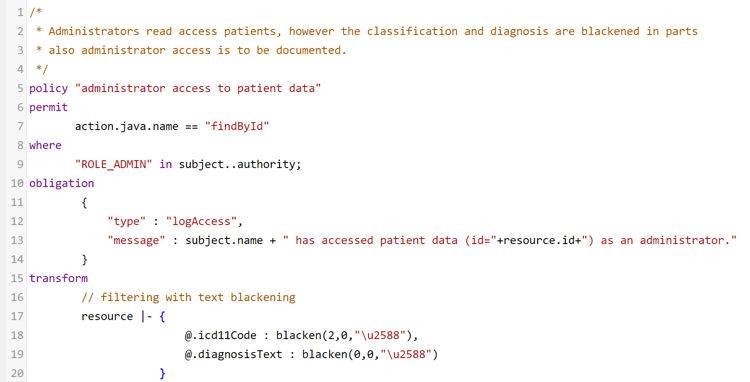Image resolution: width=750 pixels, height=382 pixels.
Task: Click the blue closing brace on line 20
Action: (163, 373)
